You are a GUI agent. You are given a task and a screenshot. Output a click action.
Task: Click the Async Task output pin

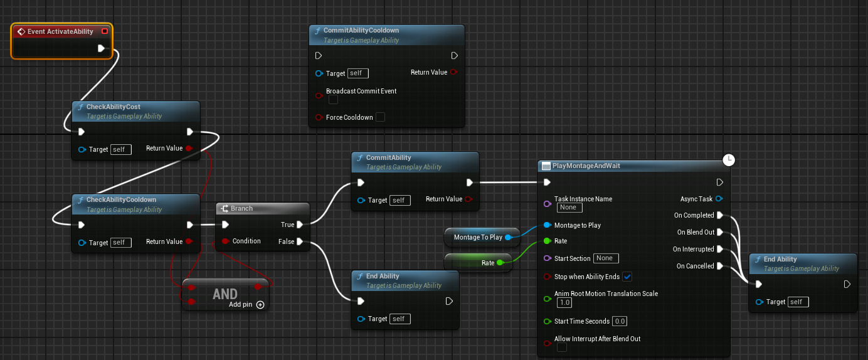[719, 199]
